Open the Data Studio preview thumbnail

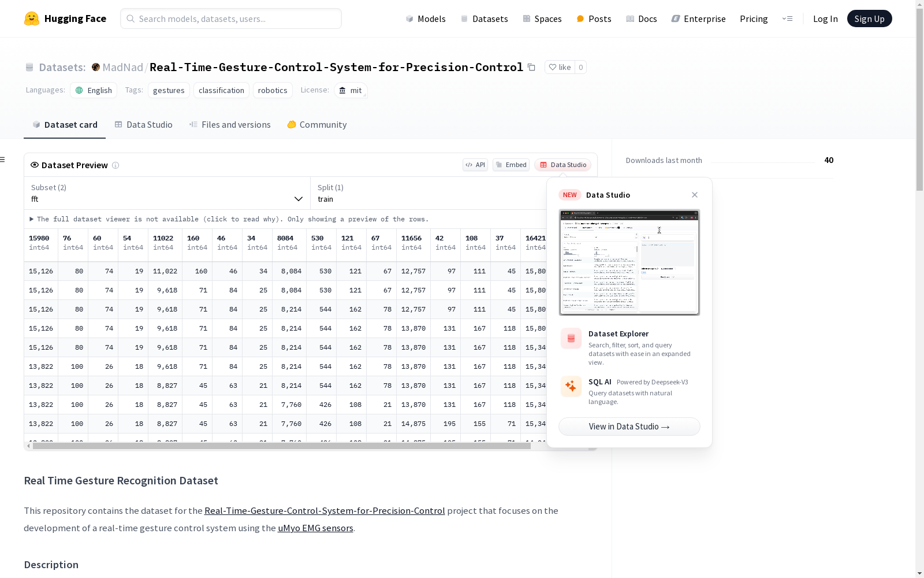coord(629,262)
